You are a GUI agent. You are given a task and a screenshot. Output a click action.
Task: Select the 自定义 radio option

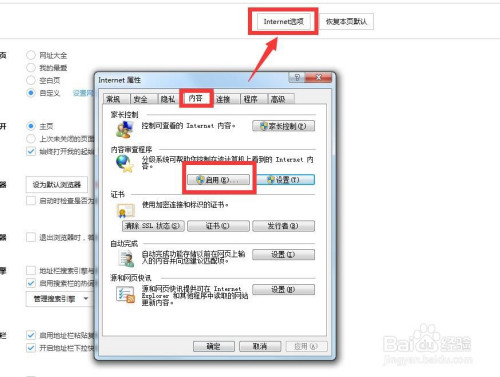point(31,93)
